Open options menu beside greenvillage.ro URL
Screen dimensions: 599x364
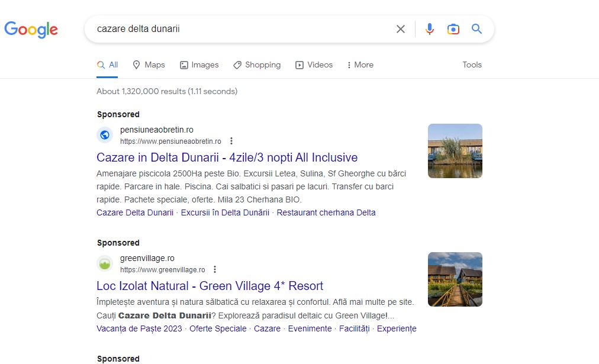[215, 269]
